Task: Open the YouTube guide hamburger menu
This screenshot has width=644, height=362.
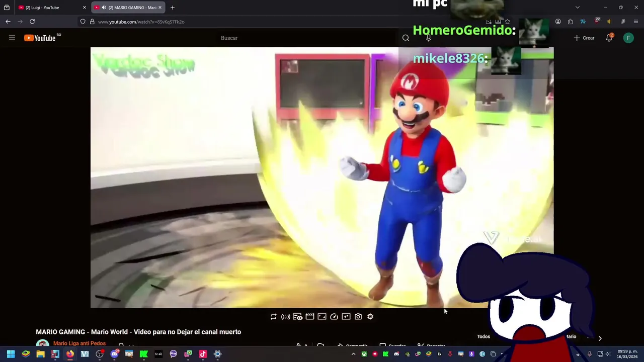Action: click(x=12, y=38)
